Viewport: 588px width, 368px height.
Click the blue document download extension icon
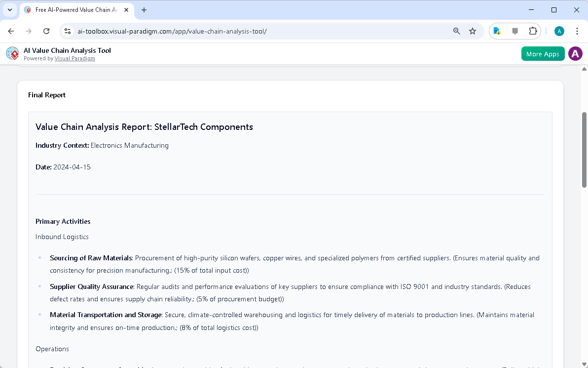coord(497,31)
